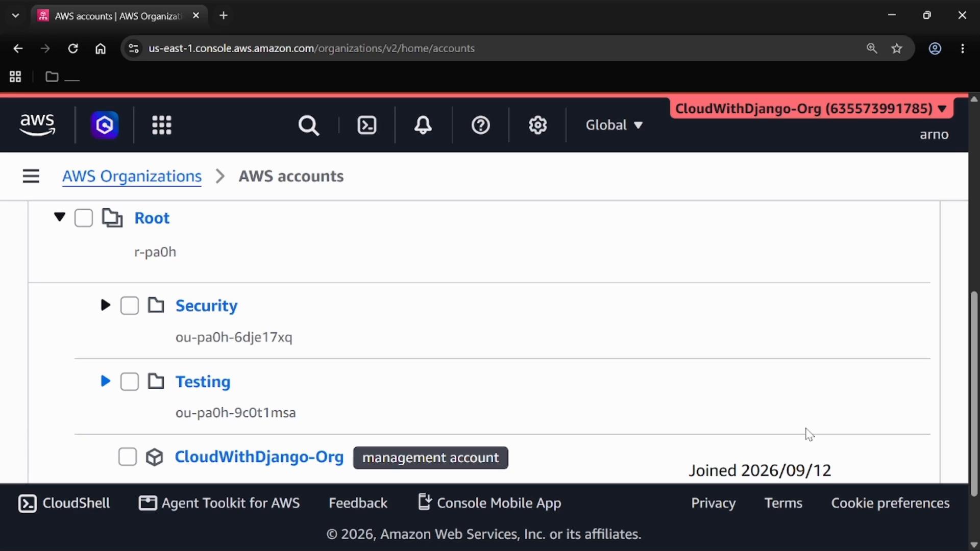Open the purple Amazon Q hexagon icon
Viewport: 980px width, 551px height.
[105, 125]
